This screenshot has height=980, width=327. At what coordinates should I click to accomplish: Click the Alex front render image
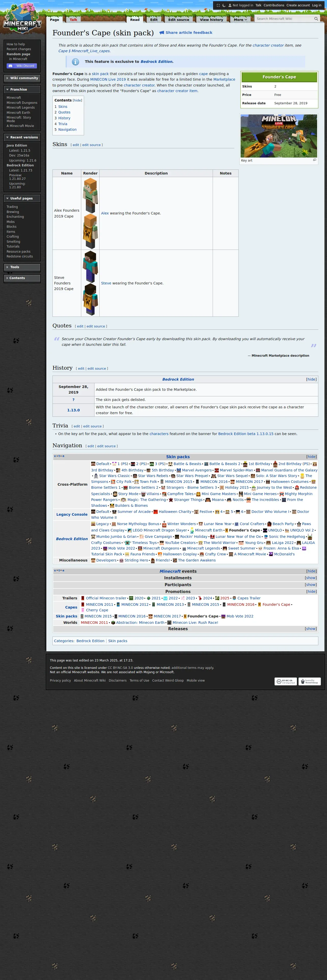(90, 196)
